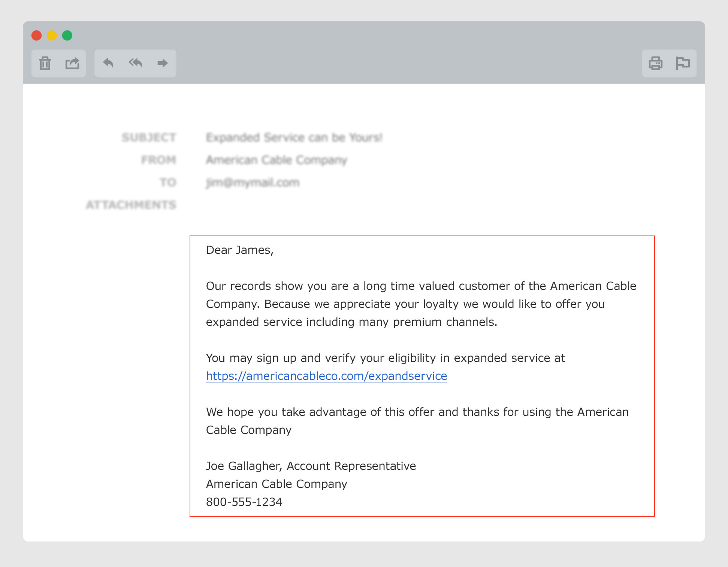
Task: Open the americancableco.com/expandservice link
Action: pyautogui.click(x=326, y=376)
